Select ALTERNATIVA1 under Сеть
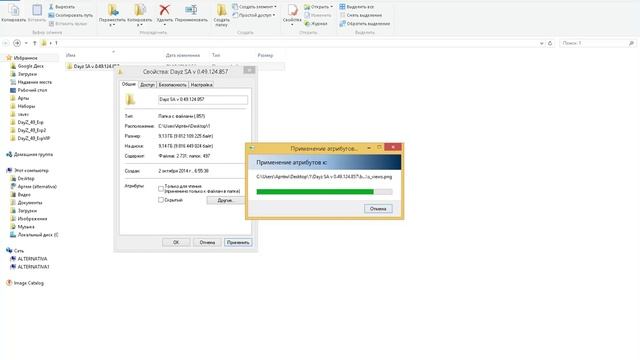 [30, 267]
